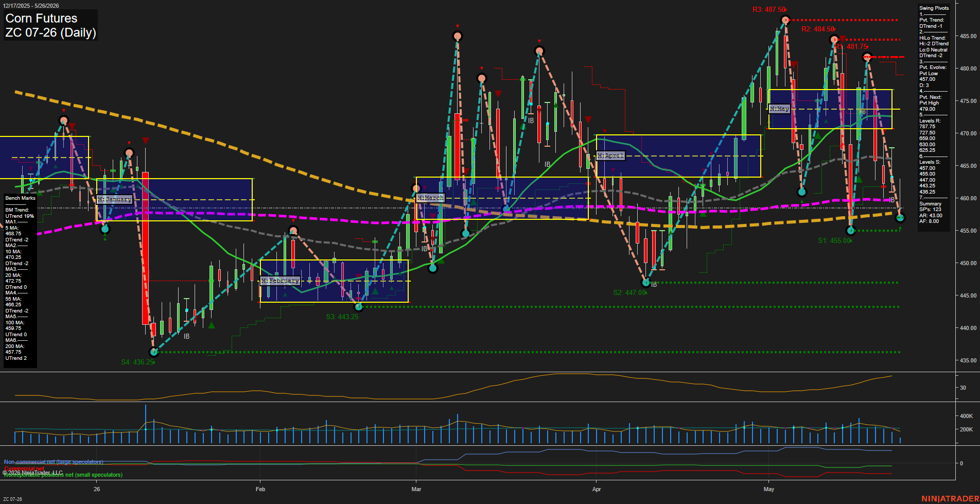This screenshot has height=504, width=980.
Task: Click the May label on the time axis
Action: [769, 489]
